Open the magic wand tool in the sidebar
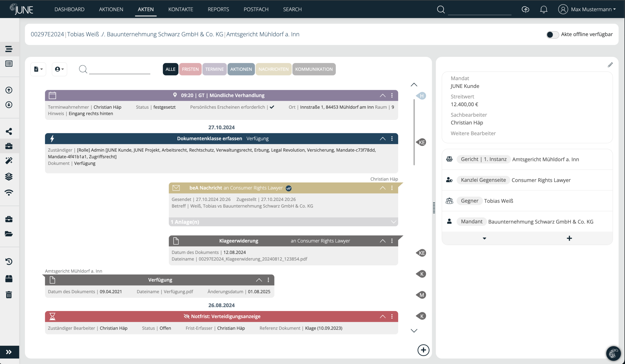This screenshot has width=625, height=364. pos(9,161)
